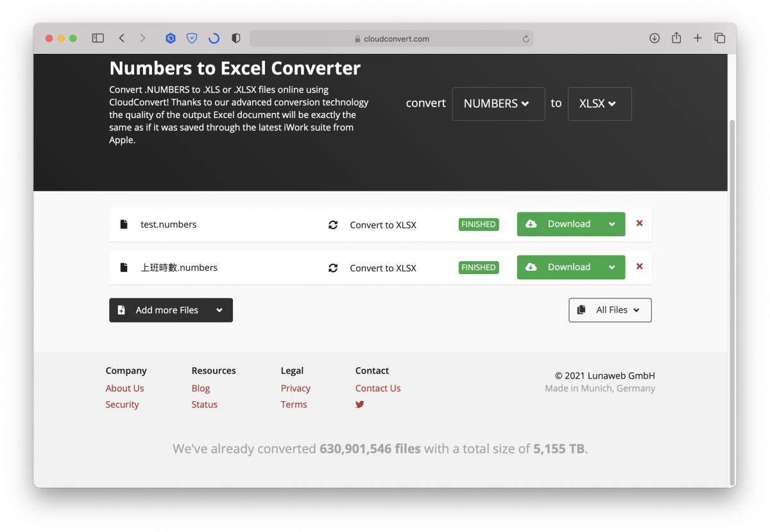Image resolution: width=770 pixels, height=532 pixels.
Task: Click the FINISHED badge for test.numbers
Action: point(479,225)
